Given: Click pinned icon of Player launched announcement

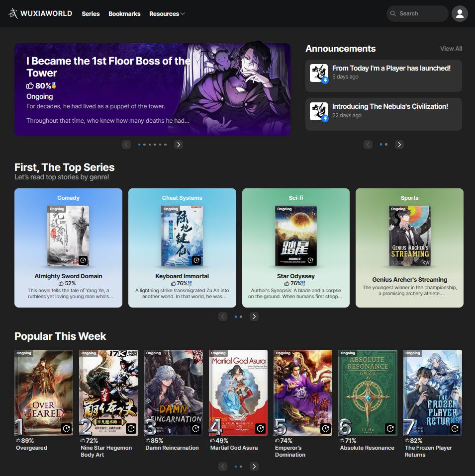Looking at the screenshot, I should tap(325, 80).
